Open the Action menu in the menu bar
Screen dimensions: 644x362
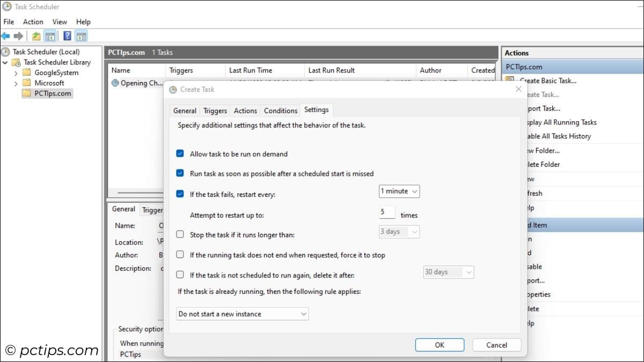pyautogui.click(x=33, y=21)
